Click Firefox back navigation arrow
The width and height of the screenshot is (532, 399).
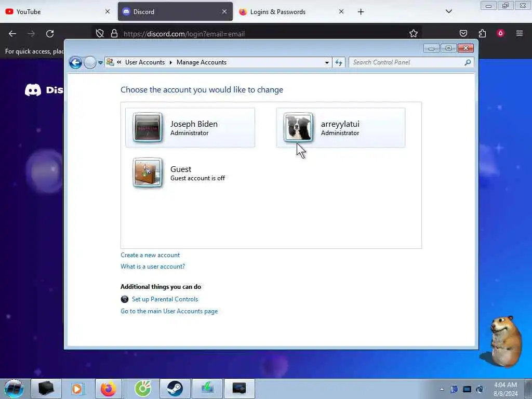12,34
